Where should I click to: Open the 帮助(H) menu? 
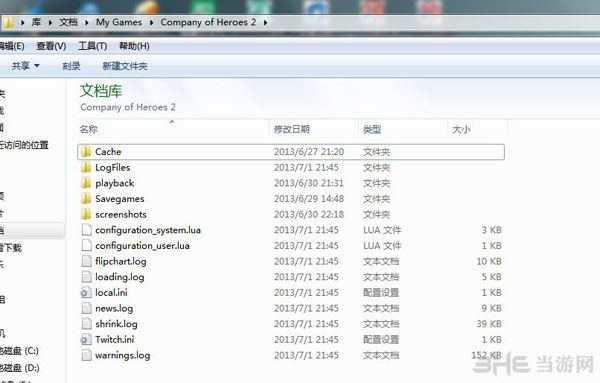[x=134, y=46]
